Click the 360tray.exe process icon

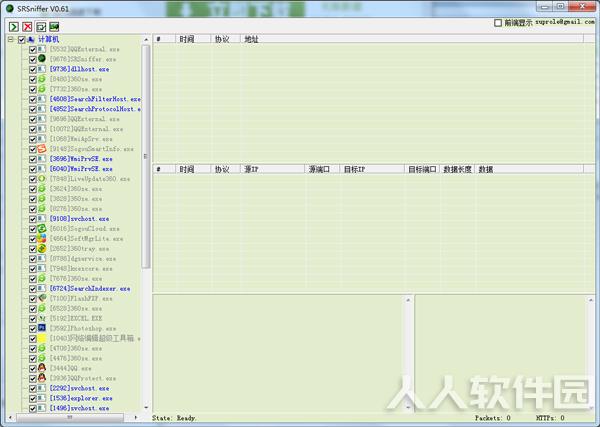click(42, 248)
